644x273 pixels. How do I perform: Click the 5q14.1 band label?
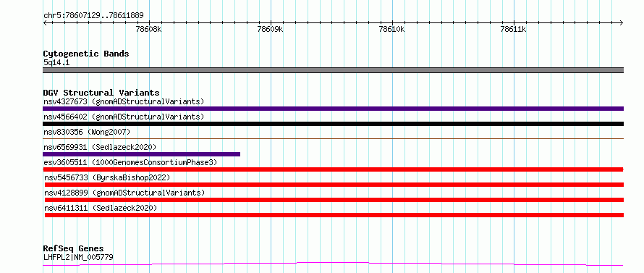pos(56,63)
